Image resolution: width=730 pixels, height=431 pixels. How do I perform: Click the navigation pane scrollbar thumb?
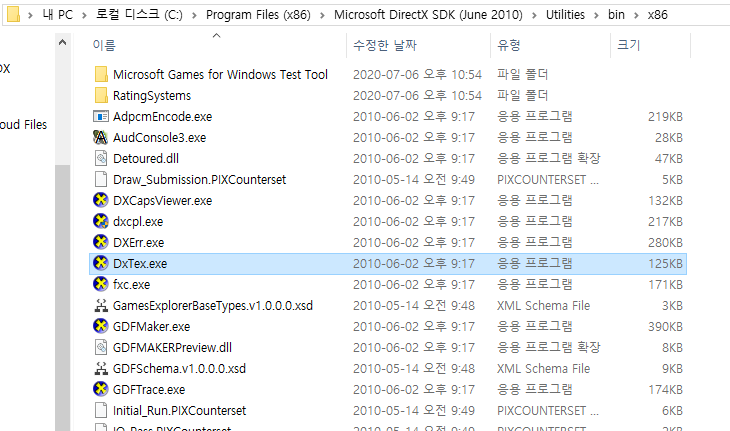point(62,298)
